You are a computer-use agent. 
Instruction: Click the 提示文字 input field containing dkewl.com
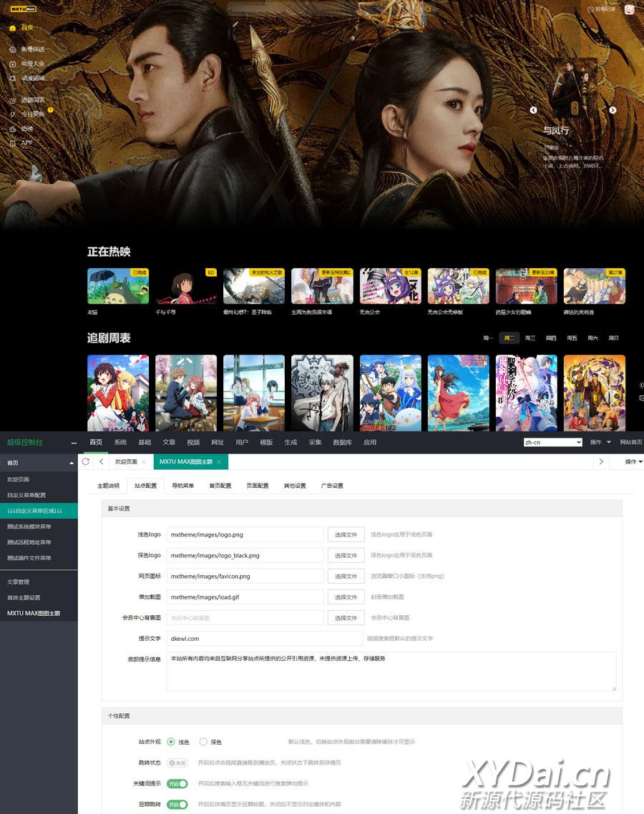(x=265, y=639)
